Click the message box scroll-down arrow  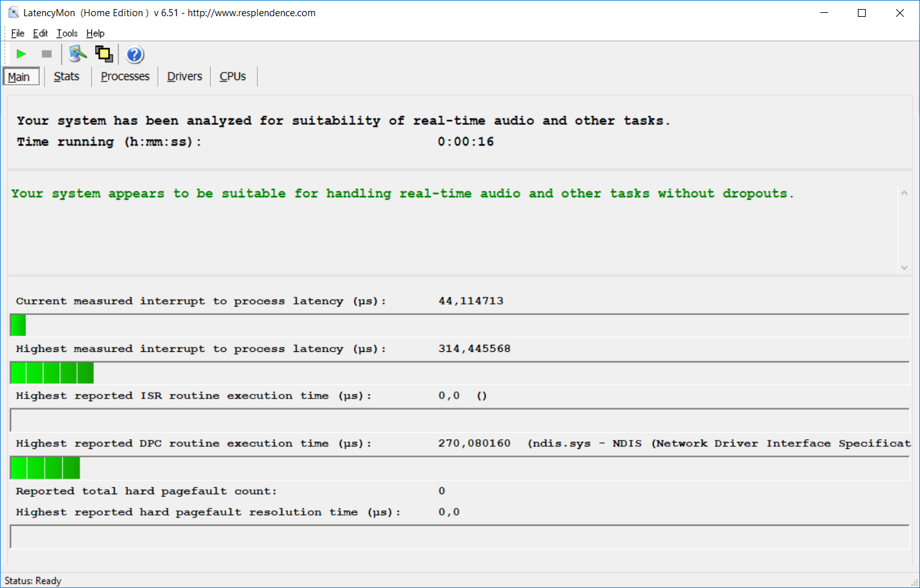pyautogui.click(x=904, y=267)
